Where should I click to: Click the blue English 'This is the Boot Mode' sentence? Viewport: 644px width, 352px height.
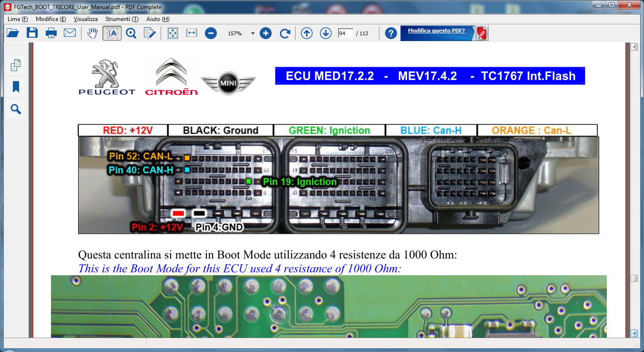240,269
